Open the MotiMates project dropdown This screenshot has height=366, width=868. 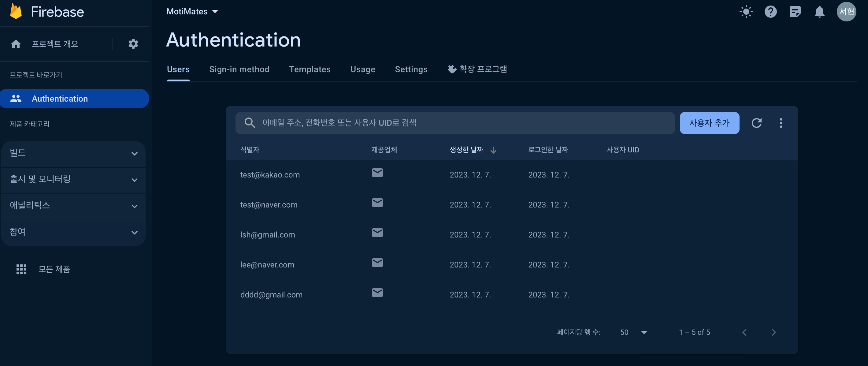(192, 11)
